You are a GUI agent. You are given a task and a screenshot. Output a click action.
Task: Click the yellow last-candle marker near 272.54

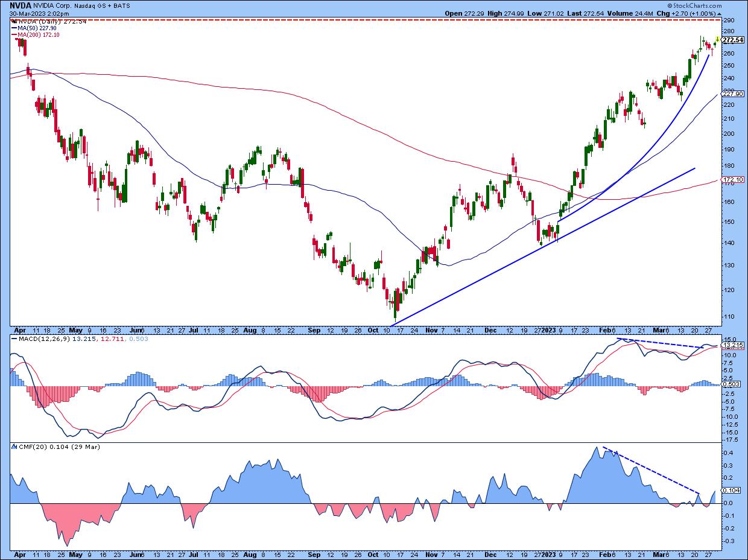click(x=717, y=39)
